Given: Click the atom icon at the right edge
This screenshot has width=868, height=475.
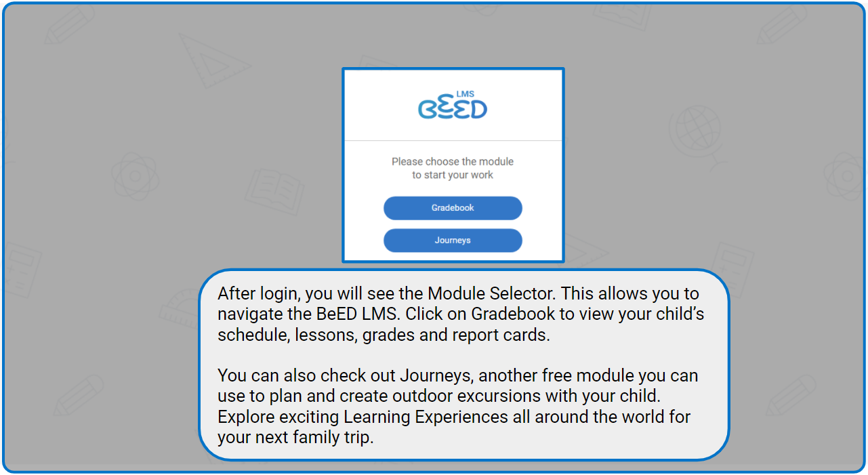Looking at the screenshot, I should pos(846,176).
